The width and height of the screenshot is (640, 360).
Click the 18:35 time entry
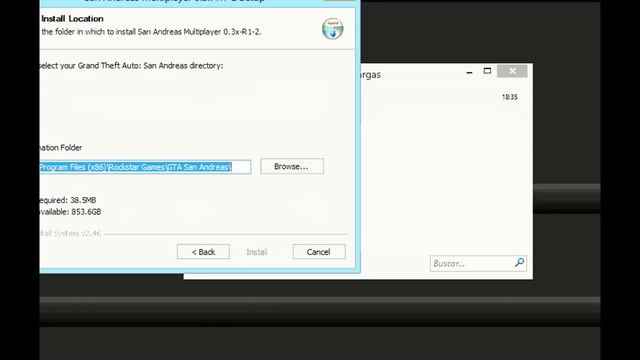[x=510, y=97]
